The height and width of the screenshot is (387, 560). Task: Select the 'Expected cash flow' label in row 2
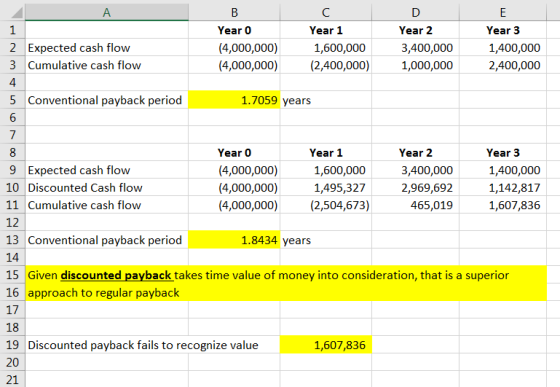pos(79,48)
